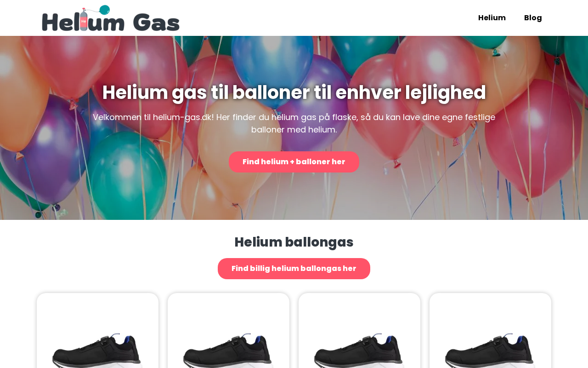Image resolution: width=588 pixels, height=368 pixels.
Task: Open the Blog menu item
Action: [x=533, y=18]
